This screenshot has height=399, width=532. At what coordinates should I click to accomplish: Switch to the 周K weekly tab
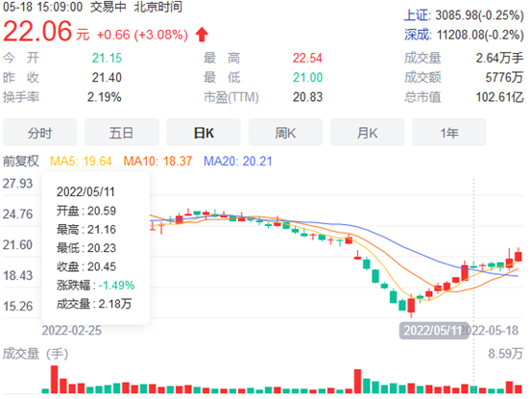(285, 133)
